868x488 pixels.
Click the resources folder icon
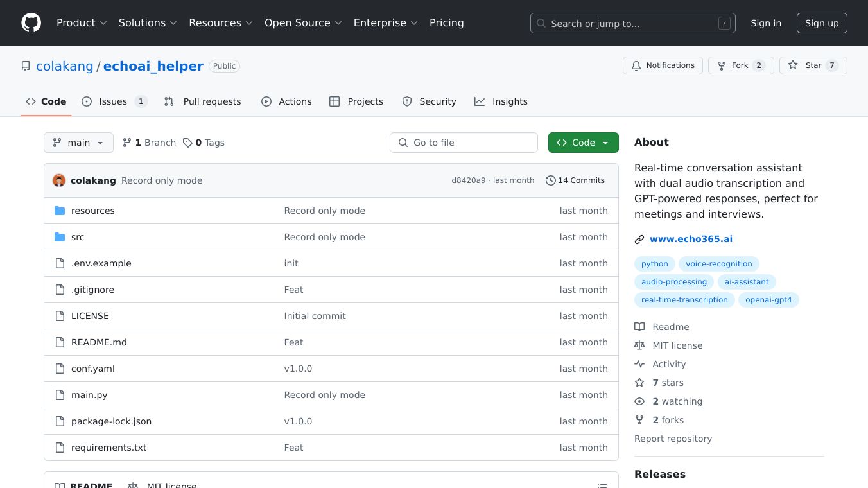click(x=60, y=211)
